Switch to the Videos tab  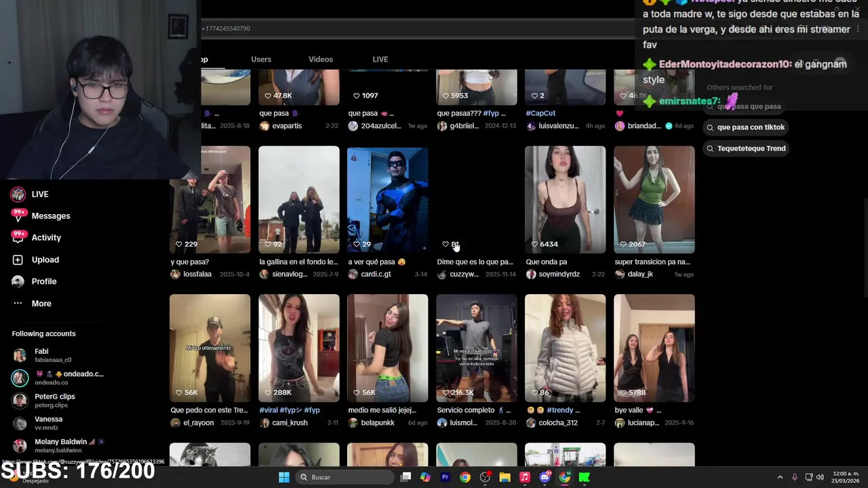point(321,60)
